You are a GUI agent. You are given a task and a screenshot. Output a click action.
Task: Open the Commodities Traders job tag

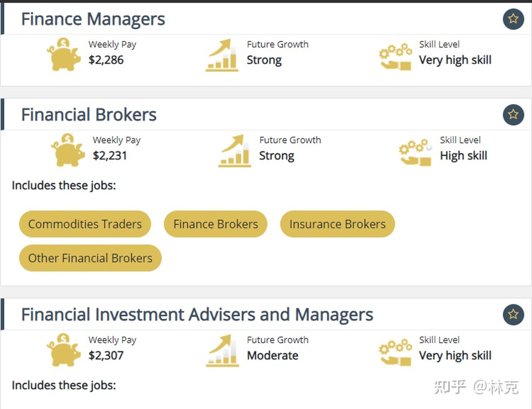tap(85, 224)
